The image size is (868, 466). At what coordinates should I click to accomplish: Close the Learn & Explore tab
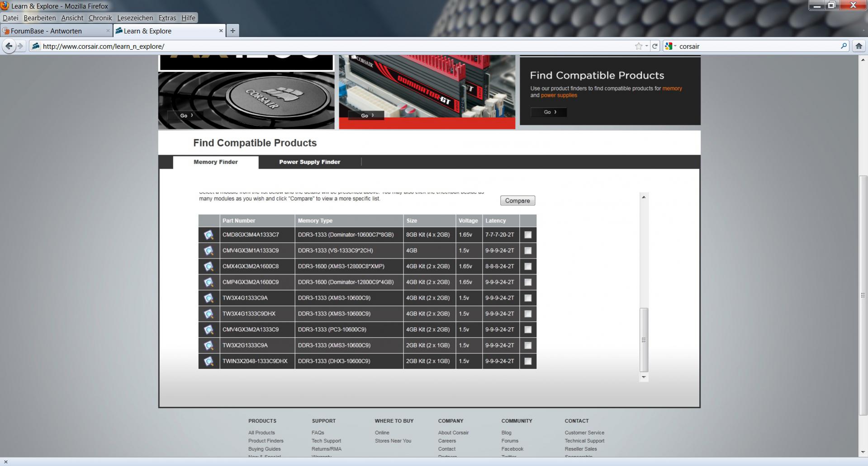pos(221,31)
